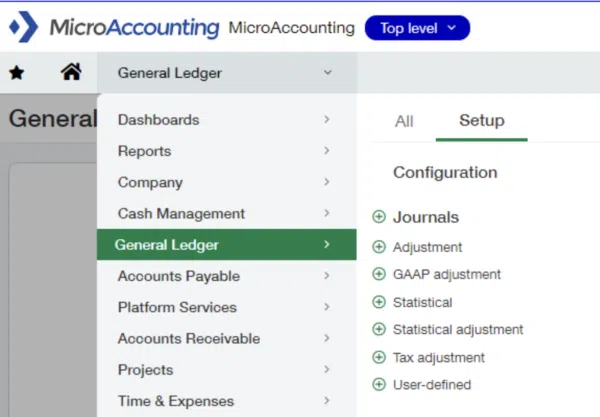Click the MicroAccounting wordmark logo
Image resolution: width=600 pixels, height=417 pixels.
point(135,28)
